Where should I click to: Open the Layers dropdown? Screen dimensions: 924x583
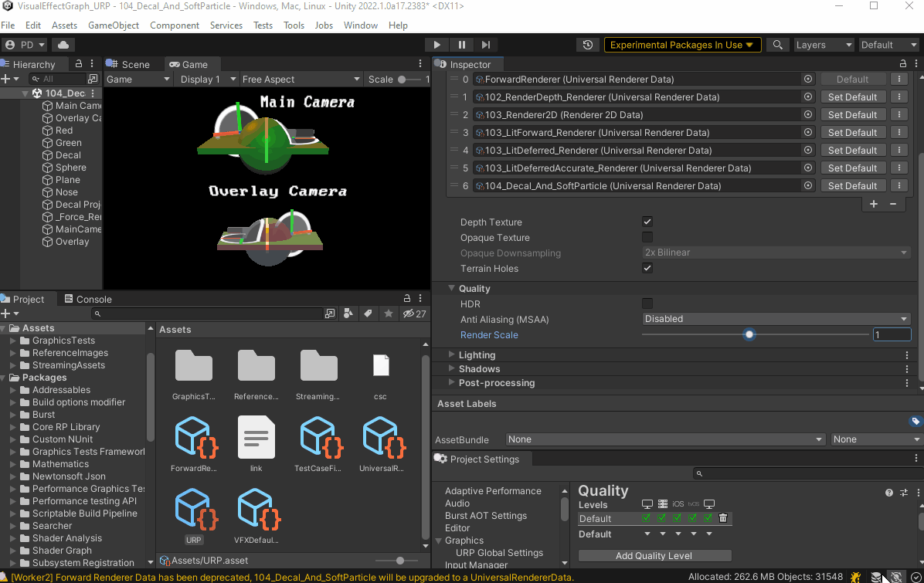tap(823, 45)
